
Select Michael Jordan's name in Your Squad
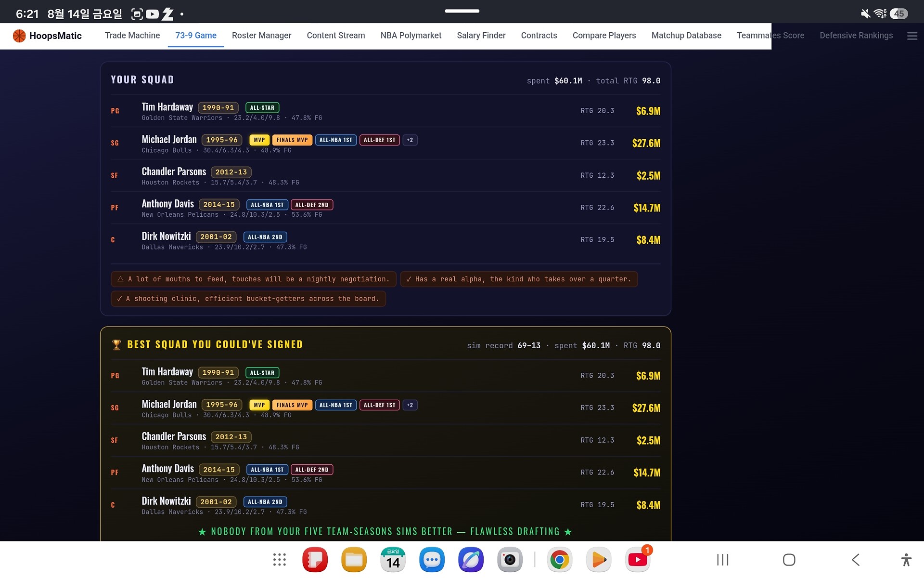click(169, 139)
